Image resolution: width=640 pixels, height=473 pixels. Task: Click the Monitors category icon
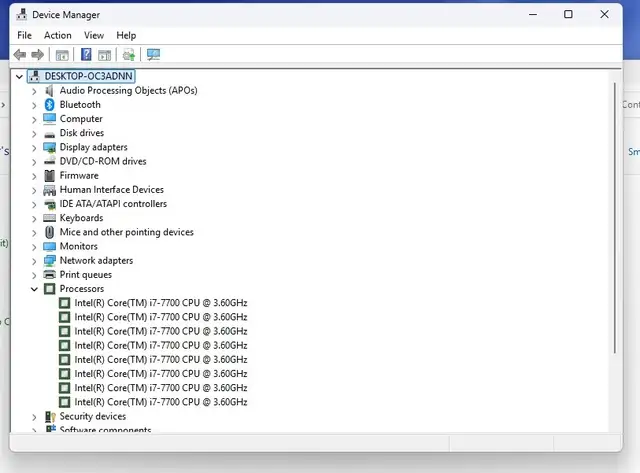(x=49, y=246)
